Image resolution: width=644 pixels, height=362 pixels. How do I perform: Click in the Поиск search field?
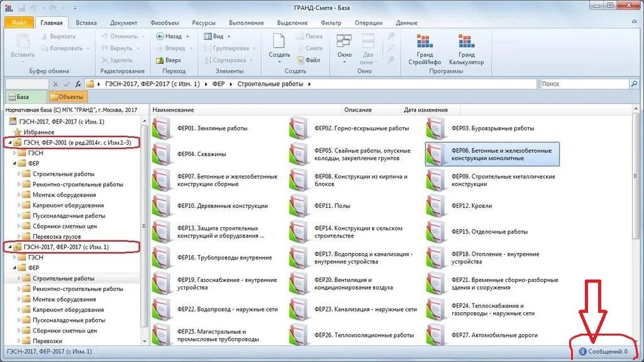point(585,84)
